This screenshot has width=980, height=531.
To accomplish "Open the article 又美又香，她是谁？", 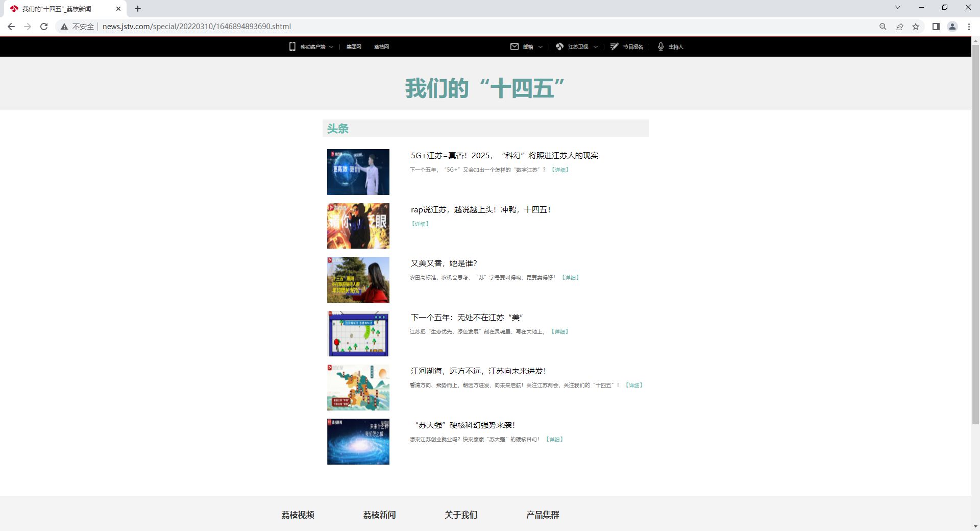I will [x=444, y=263].
